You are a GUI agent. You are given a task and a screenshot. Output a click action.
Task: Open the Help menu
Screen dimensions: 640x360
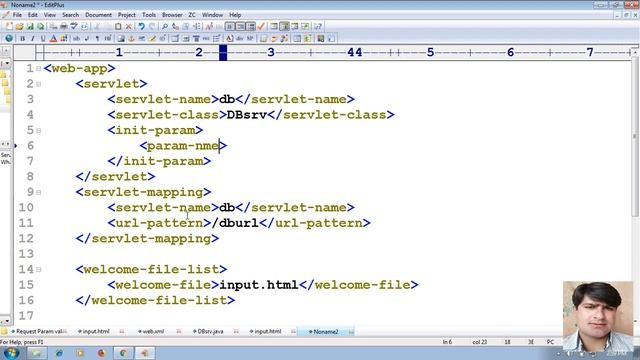(x=235, y=15)
